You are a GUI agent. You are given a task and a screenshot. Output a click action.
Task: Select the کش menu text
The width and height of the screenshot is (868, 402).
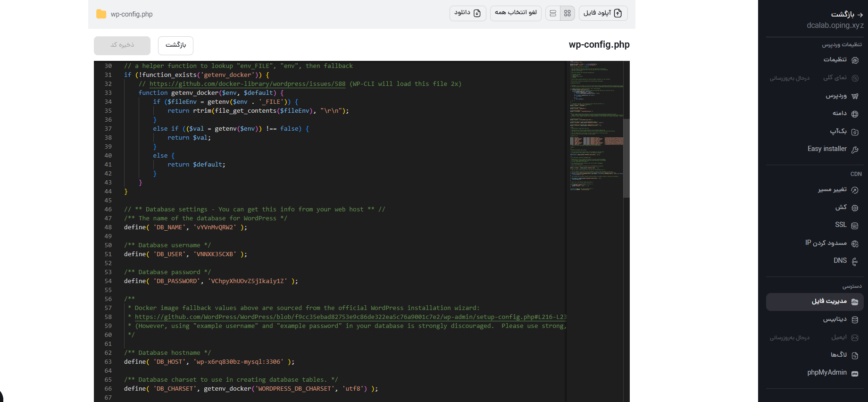[x=841, y=208]
